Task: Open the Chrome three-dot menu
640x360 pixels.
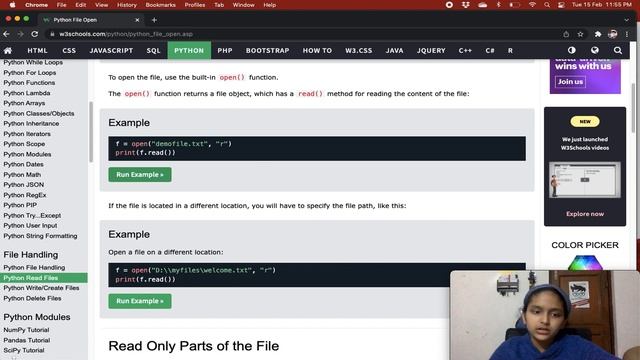Action: coord(627,34)
